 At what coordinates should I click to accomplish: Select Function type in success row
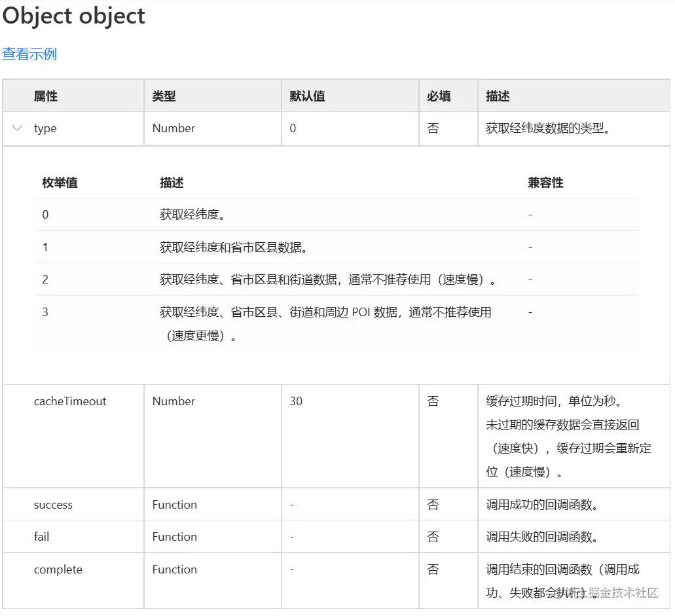174,505
